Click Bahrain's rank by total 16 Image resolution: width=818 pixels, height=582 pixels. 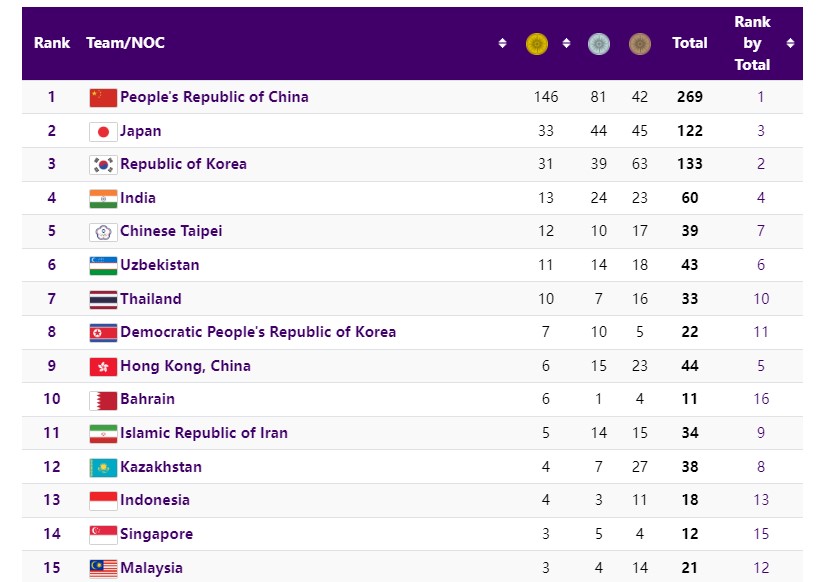761,399
